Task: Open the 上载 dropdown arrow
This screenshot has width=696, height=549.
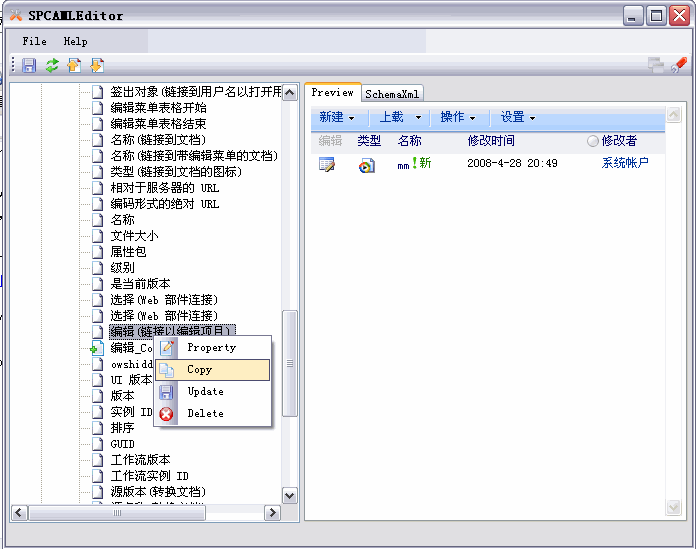Action: point(418,118)
